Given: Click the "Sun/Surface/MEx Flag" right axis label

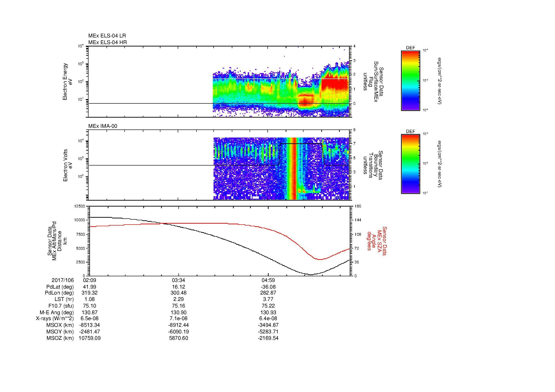Looking at the screenshot, I should click(373, 82).
